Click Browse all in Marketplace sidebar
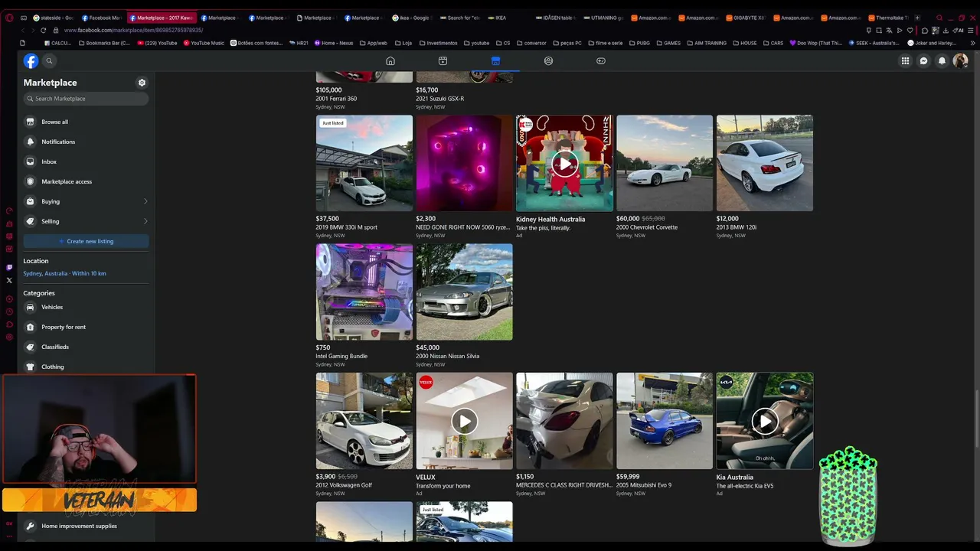This screenshot has width=980, height=551. 86,122
